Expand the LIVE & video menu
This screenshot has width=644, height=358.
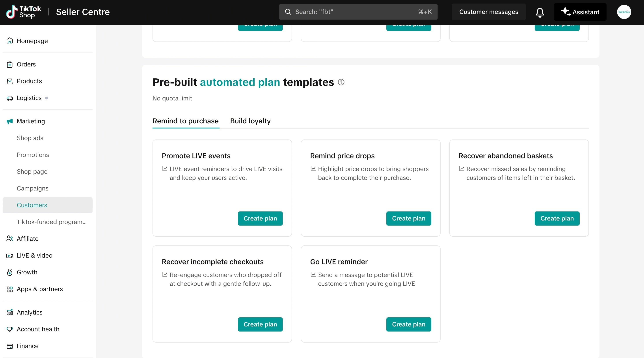pos(48,255)
